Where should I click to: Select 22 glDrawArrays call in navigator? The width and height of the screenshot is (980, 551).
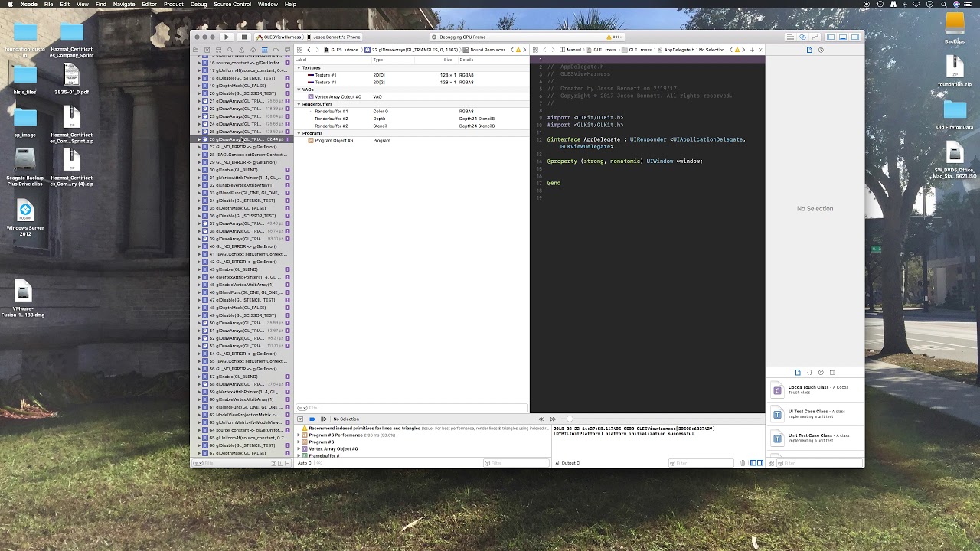240,109
